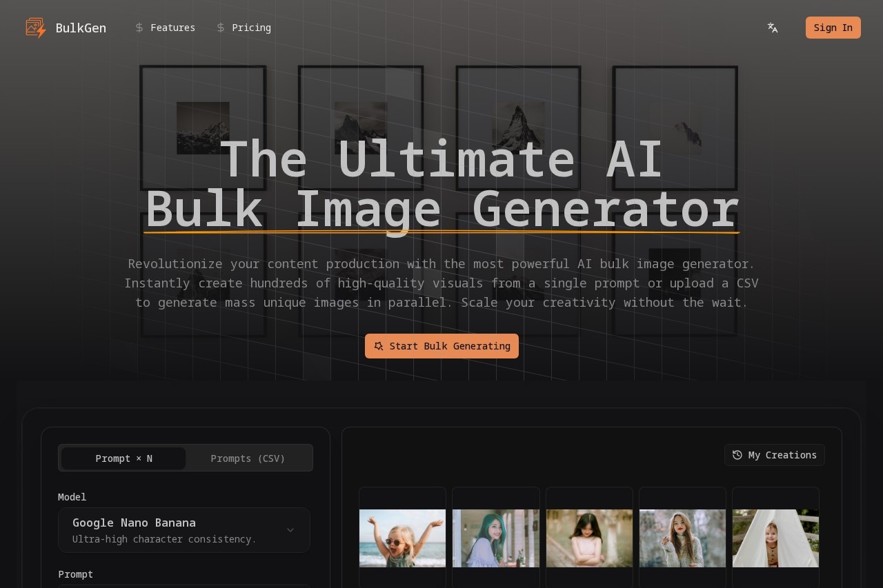The width and height of the screenshot is (883, 588).
Task: Click the chevron arrow on the Model selector
Action: click(x=290, y=530)
